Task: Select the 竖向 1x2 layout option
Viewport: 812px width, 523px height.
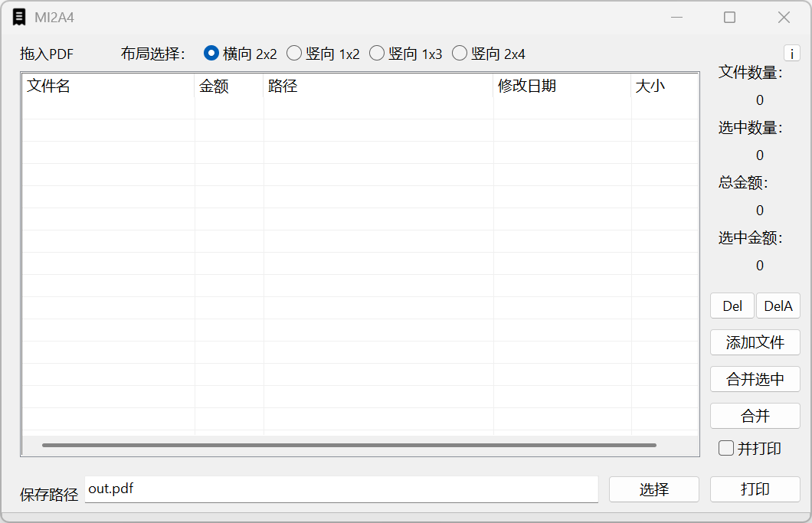Action: click(294, 54)
